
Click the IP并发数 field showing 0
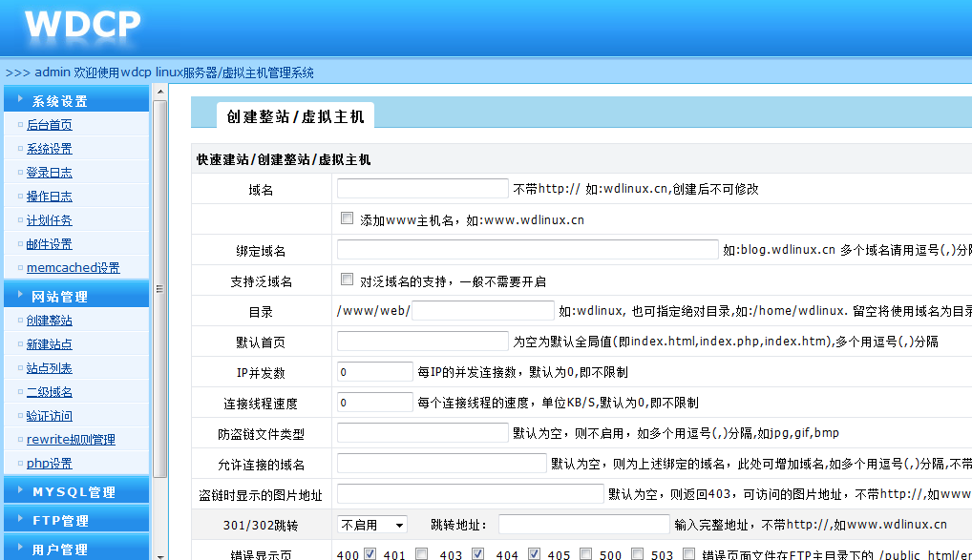(375, 372)
